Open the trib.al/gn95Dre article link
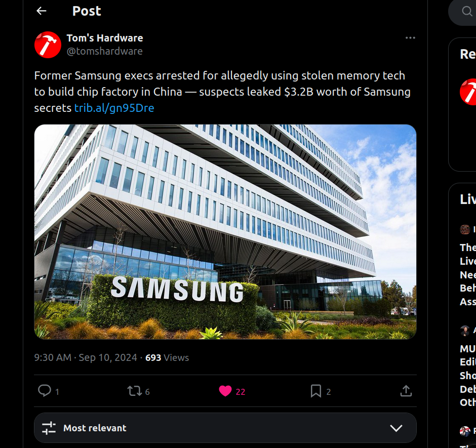 (x=114, y=108)
